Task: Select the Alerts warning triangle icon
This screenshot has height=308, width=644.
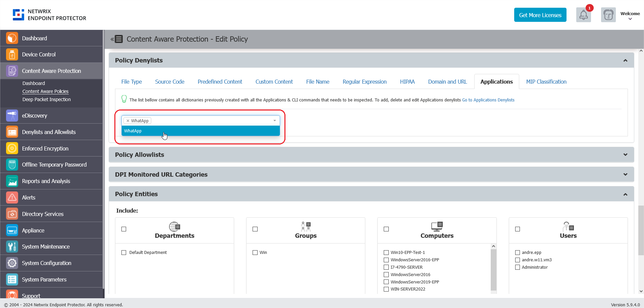Action: pyautogui.click(x=12, y=197)
